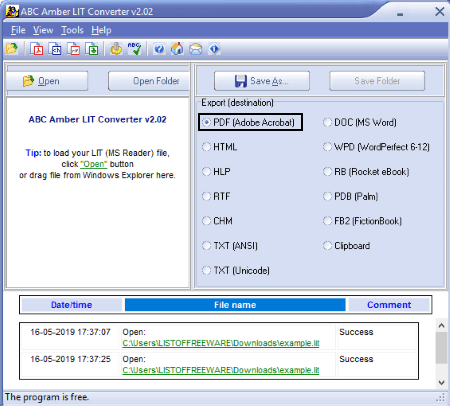Click the yellow joystick-style toolbar icon
Screen dimensions: 450x406
116,49
